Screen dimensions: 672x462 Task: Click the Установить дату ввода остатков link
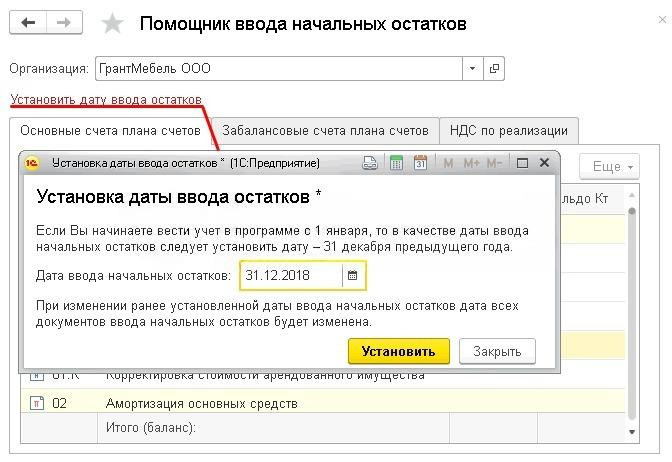pyautogui.click(x=106, y=99)
